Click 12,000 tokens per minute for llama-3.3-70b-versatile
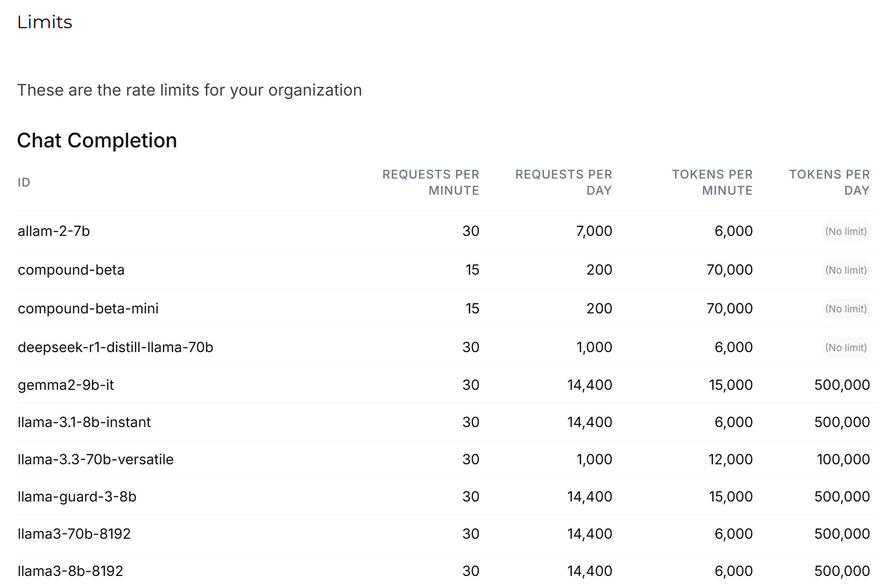Viewport: 885px width, 588px height. click(x=731, y=459)
